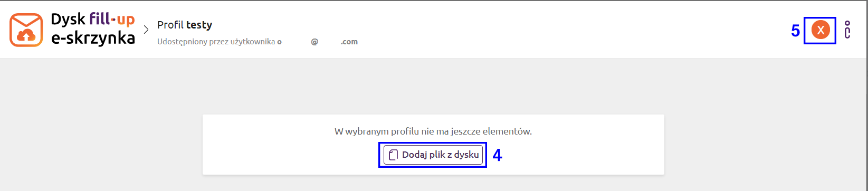Click the sharing user's email address
This screenshot has height=191, width=868.
tap(318, 42)
